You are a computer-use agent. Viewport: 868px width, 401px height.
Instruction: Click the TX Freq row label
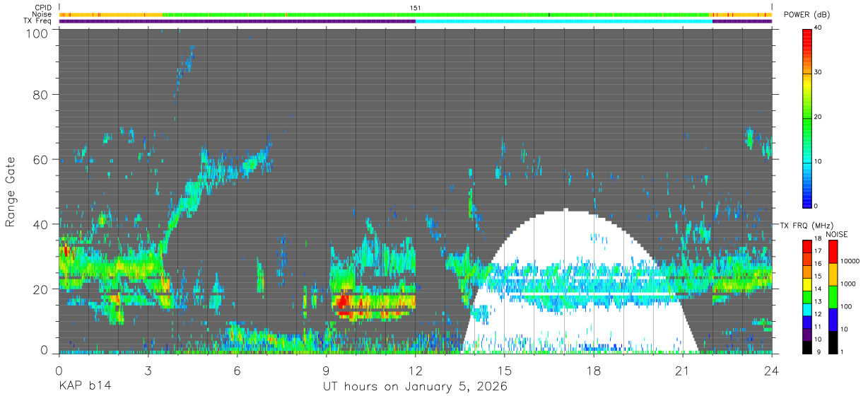click(38, 21)
